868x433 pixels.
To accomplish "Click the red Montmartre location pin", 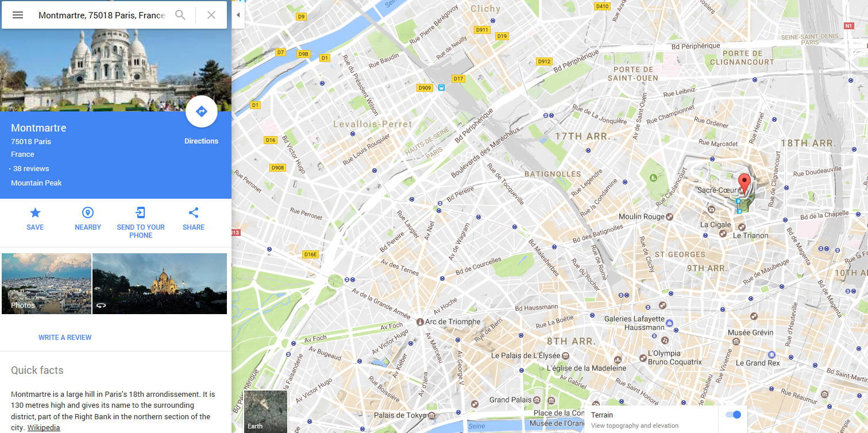I will click(x=744, y=183).
